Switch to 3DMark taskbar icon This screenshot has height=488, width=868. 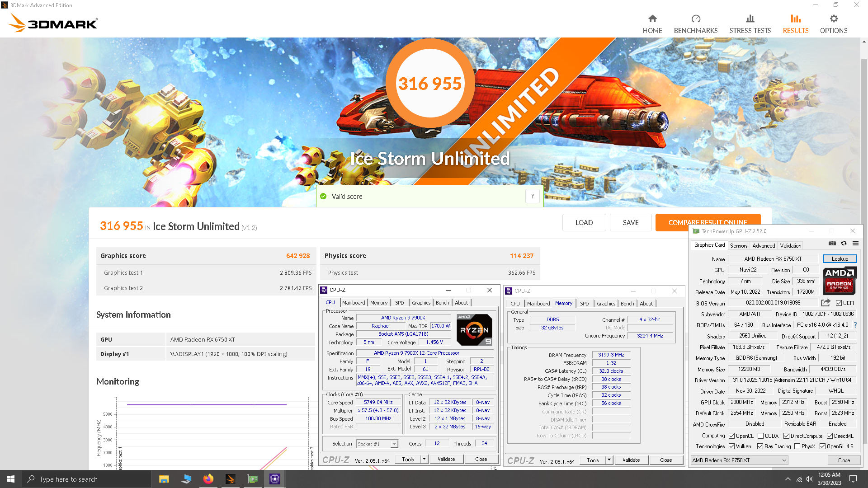click(230, 479)
